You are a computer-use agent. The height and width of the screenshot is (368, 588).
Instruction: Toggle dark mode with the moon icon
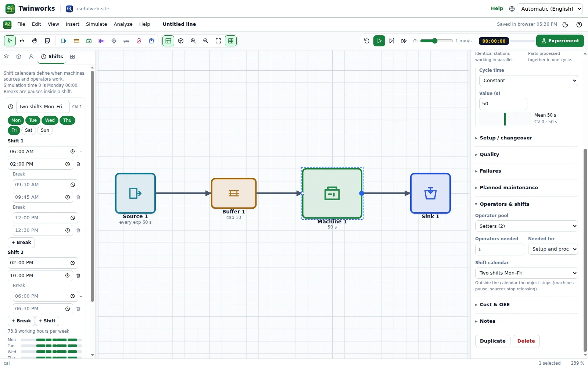tap(565, 24)
